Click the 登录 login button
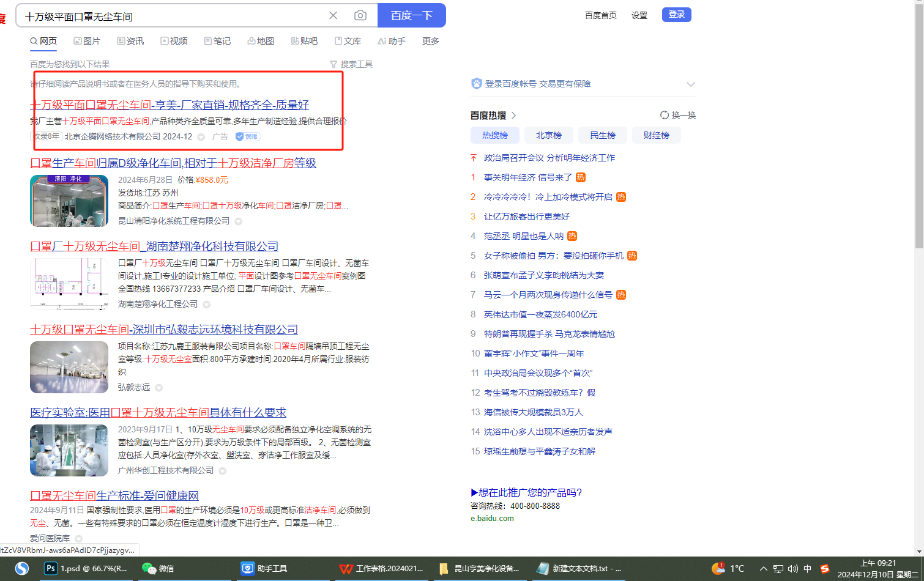 point(676,15)
